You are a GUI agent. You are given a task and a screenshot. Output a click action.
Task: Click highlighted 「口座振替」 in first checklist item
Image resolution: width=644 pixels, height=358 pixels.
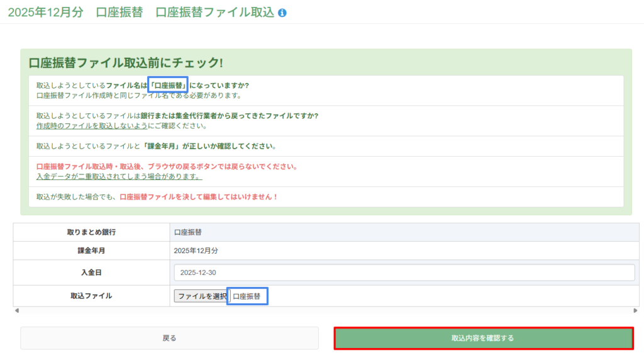click(x=168, y=86)
